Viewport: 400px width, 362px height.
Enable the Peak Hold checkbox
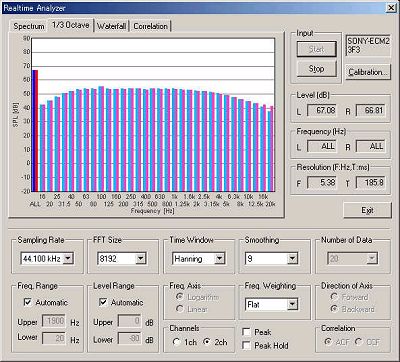pyautogui.click(x=247, y=346)
